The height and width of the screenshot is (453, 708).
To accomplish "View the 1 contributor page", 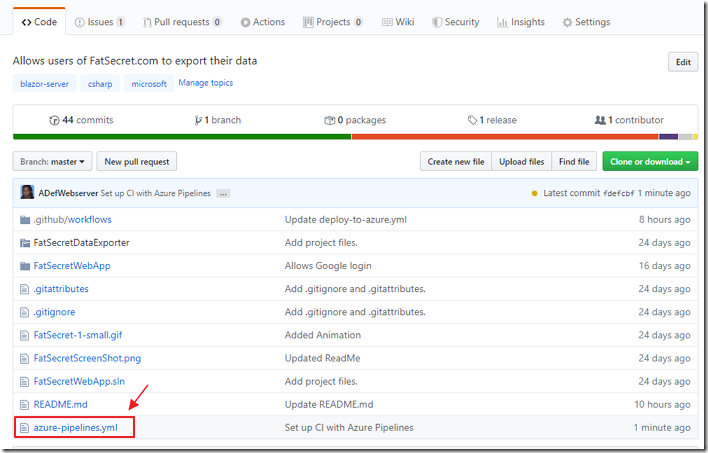I will pos(629,120).
